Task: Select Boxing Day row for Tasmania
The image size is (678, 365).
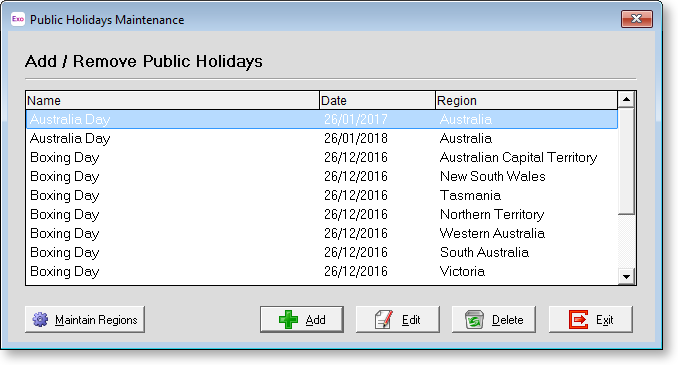Action: (x=322, y=195)
